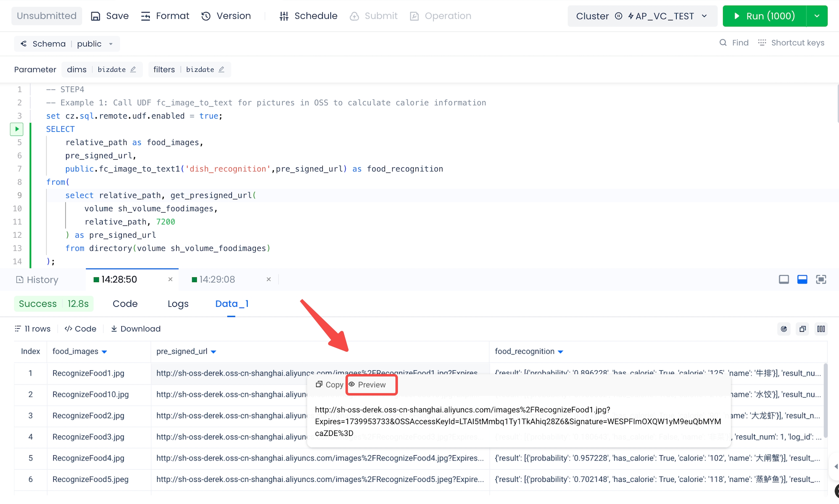Screen dimensions: 839x504
Task: Format the SQL code
Action: [165, 16]
